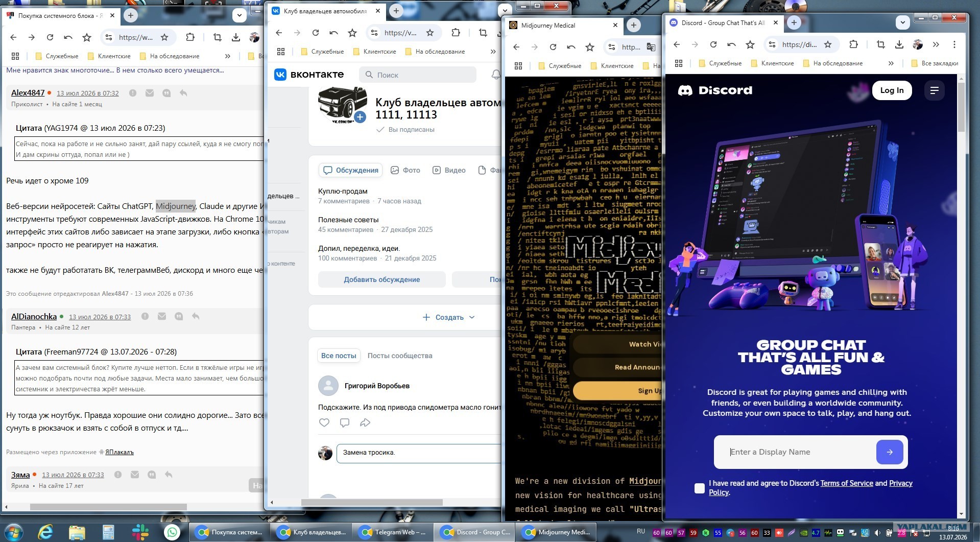
Task: Submit display name with the arrow button
Action: click(890, 452)
